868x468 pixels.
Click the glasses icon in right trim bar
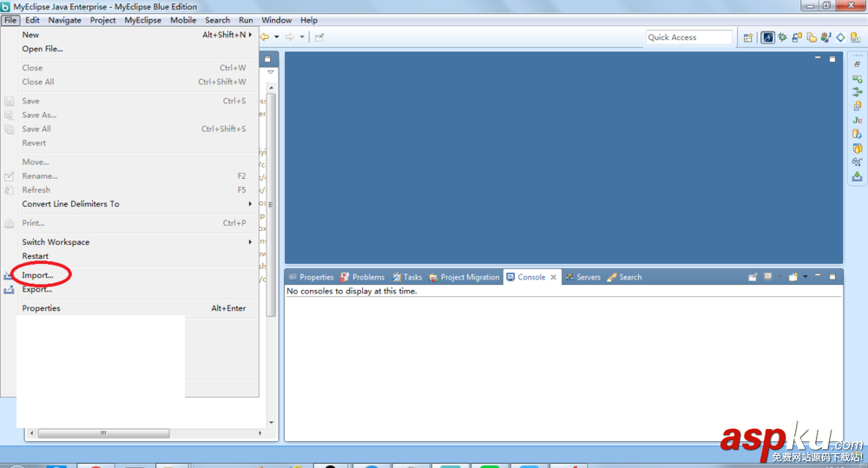[x=857, y=161]
